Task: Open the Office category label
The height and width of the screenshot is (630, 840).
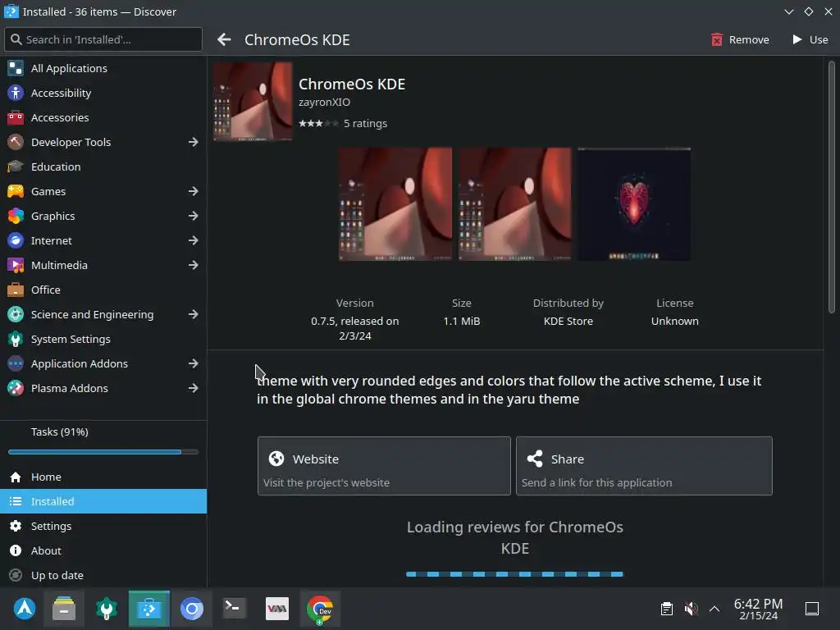Action: (x=46, y=290)
